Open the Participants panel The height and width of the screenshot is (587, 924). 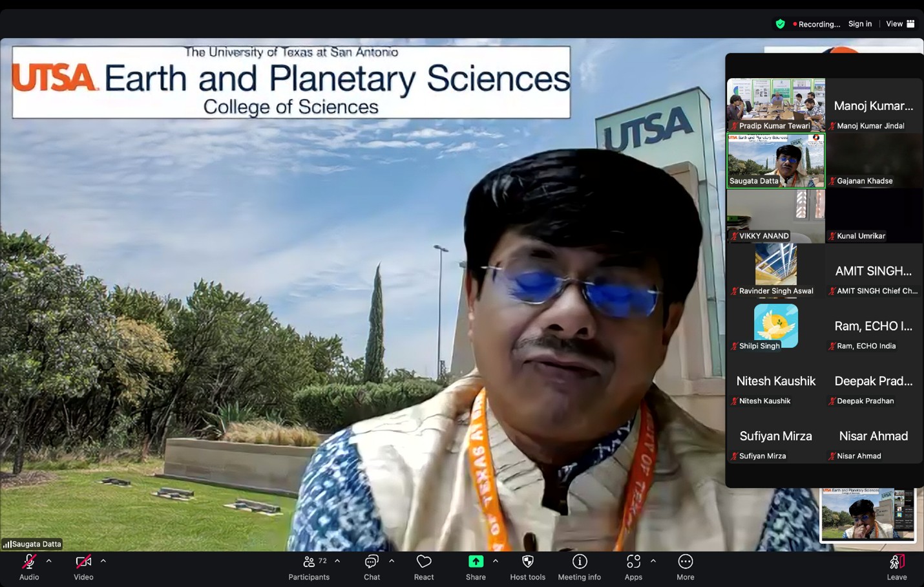(309, 566)
